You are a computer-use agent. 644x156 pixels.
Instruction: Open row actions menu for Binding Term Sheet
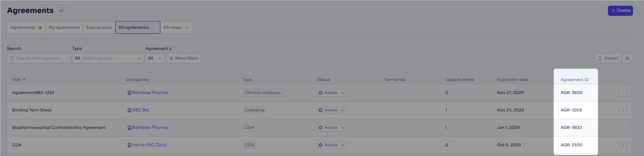coord(623,110)
